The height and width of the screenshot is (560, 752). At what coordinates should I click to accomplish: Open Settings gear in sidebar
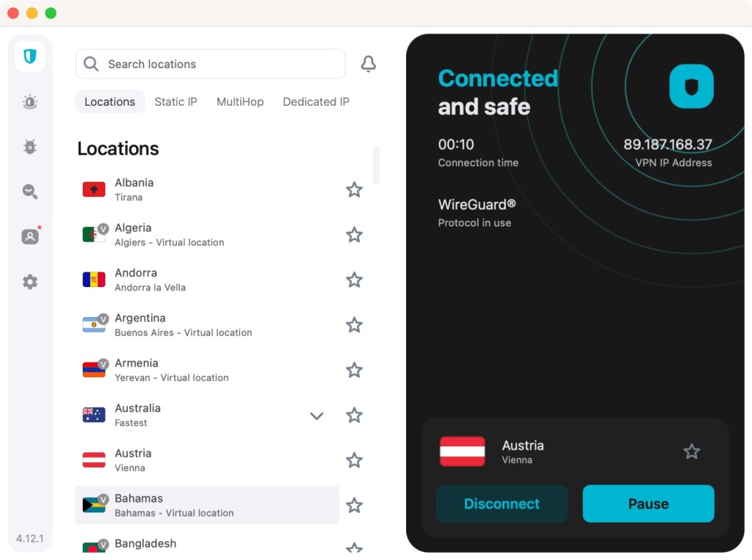[30, 282]
